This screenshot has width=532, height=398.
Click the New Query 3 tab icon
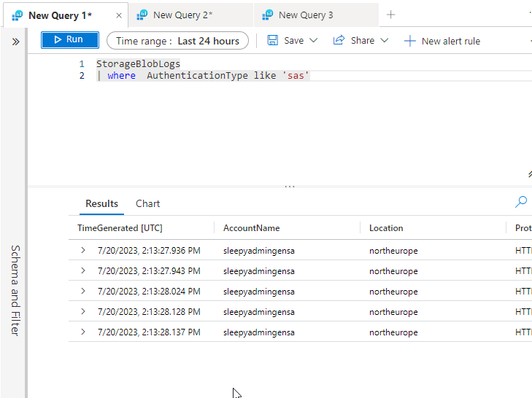[268, 15]
